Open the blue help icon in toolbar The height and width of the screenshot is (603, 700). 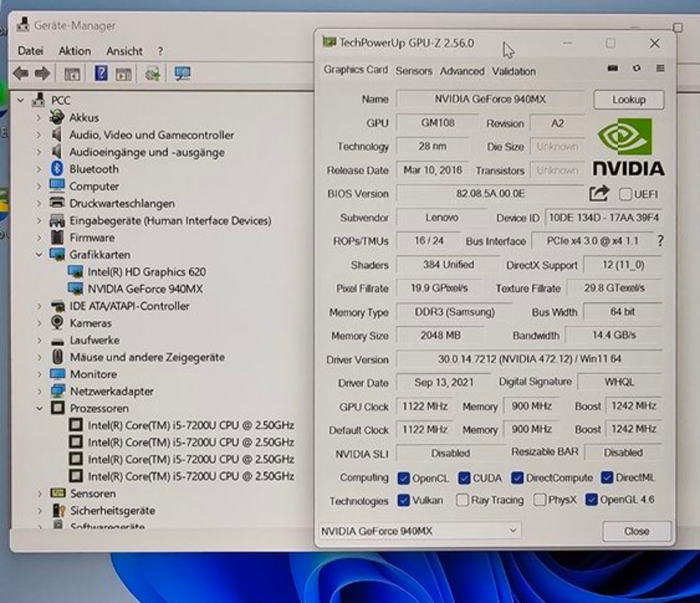point(101,73)
